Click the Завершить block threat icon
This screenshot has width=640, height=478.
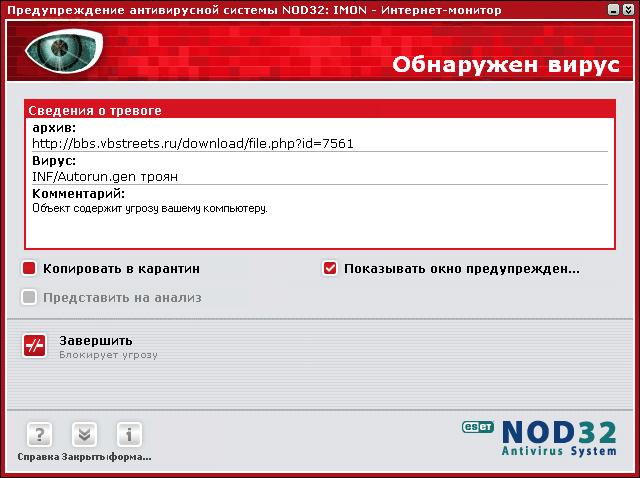(x=35, y=346)
